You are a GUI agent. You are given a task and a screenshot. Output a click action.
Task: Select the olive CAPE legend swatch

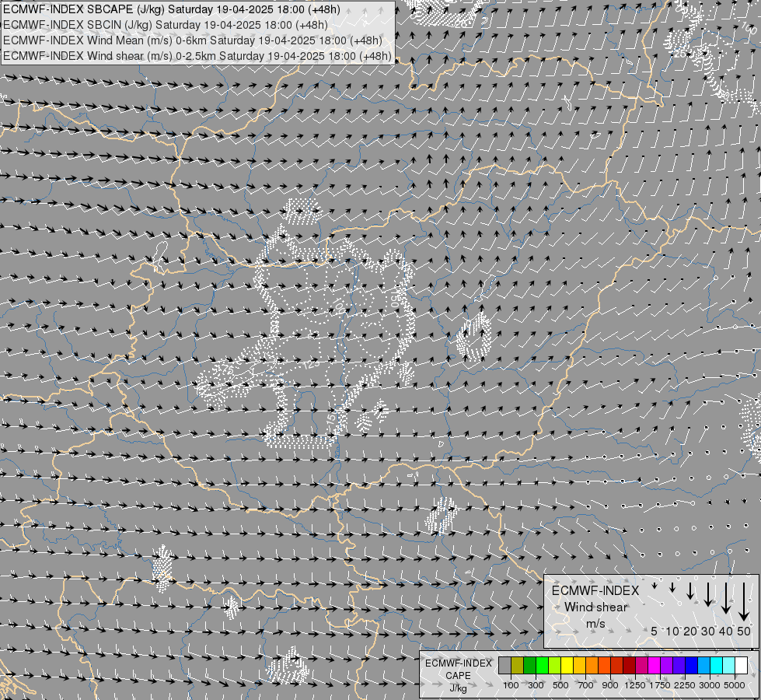pyautogui.click(x=517, y=666)
